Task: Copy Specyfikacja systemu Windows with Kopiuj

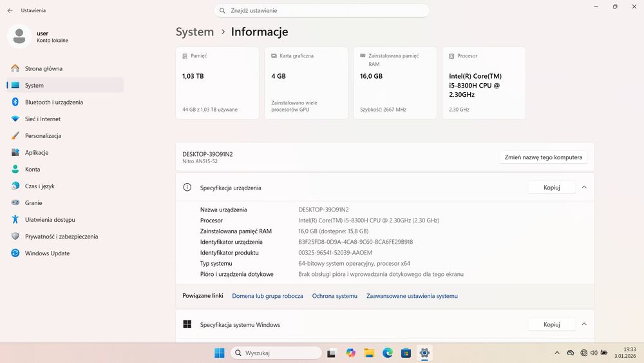Action: 552,324
